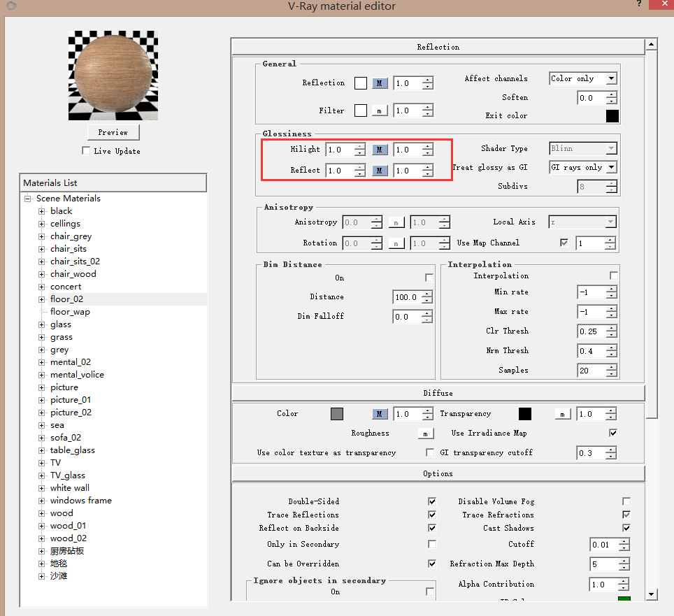The image size is (674, 616).
Task: Click the Soften value input field
Action: click(591, 98)
